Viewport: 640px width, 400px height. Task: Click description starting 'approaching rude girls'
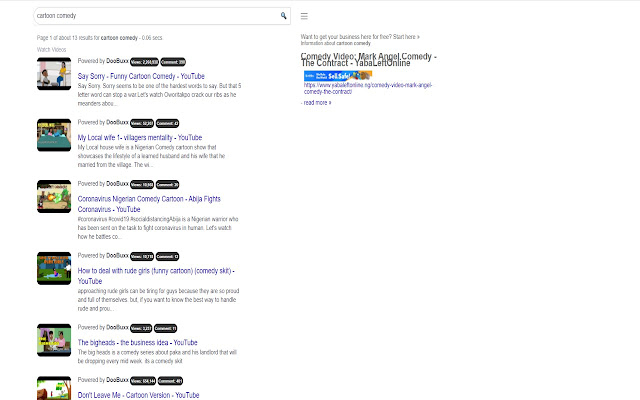coord(158,300)
